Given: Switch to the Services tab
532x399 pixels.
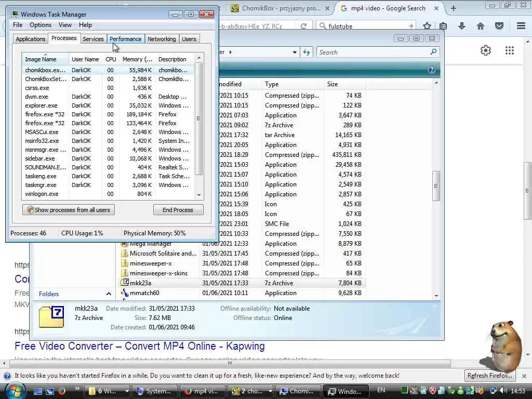Looking at the screenshot, I should coord(93,39).
